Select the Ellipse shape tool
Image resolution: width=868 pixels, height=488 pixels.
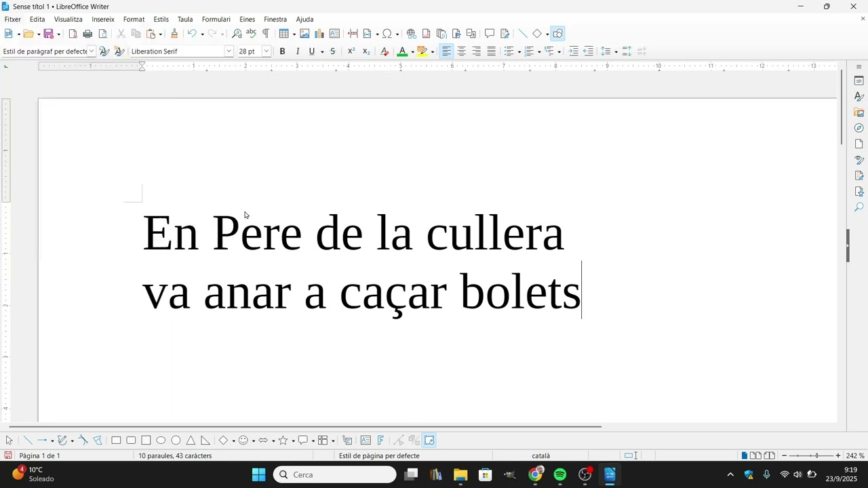coord(161,441)
